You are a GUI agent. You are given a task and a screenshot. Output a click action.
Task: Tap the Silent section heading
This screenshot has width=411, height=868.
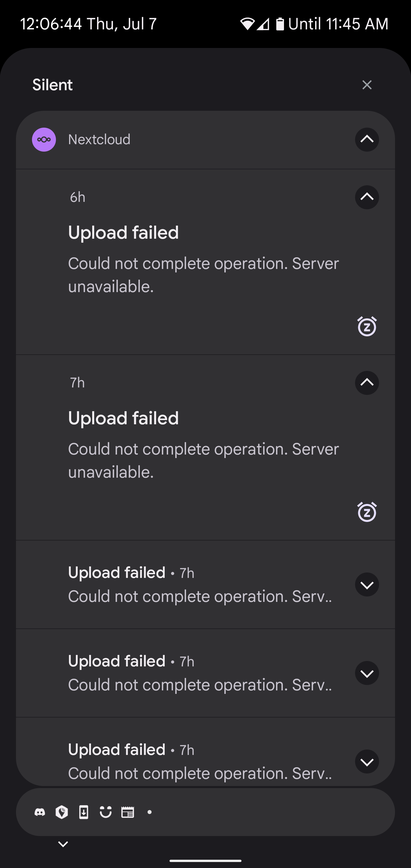[53, 85]
